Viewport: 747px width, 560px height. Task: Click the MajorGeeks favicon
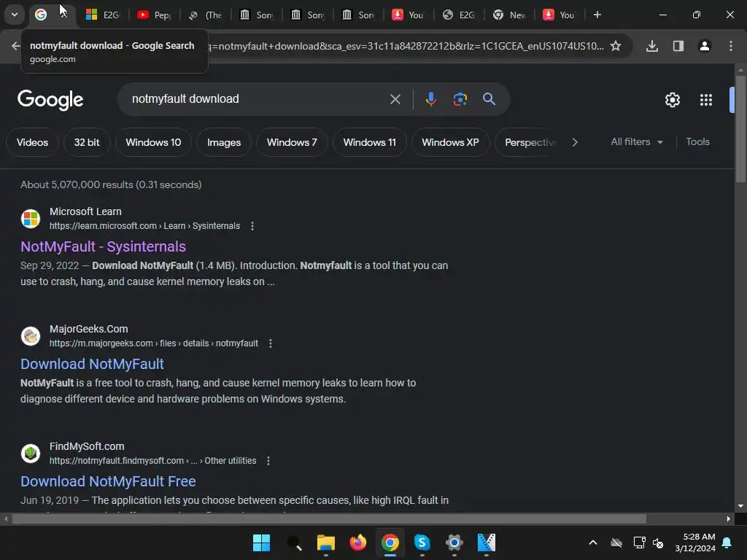[x=31, y=336]
